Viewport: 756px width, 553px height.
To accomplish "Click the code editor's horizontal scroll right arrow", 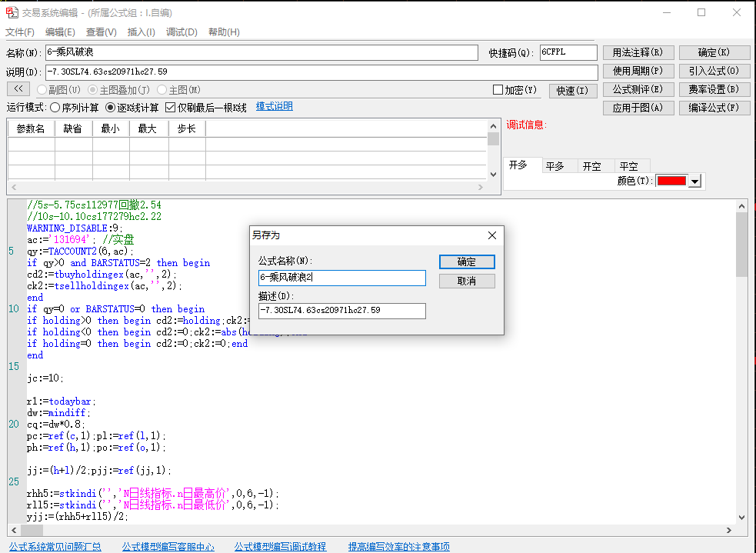I will [729, 530].
